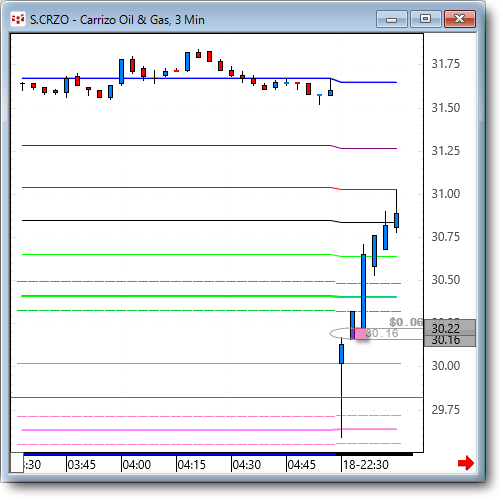Click the 31.75 price scale label

point(446,64)
